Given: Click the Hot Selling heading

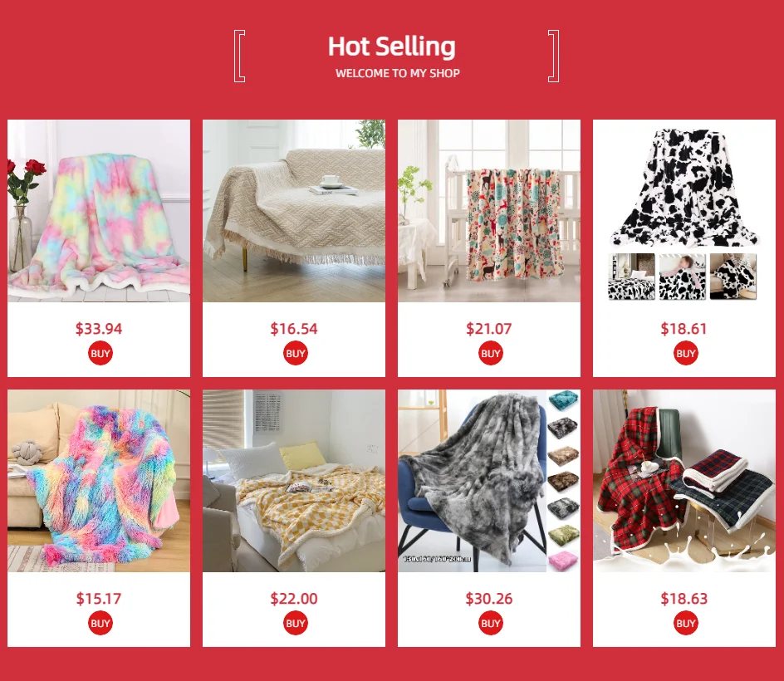Looking at the screenshot, I should 391,47.
